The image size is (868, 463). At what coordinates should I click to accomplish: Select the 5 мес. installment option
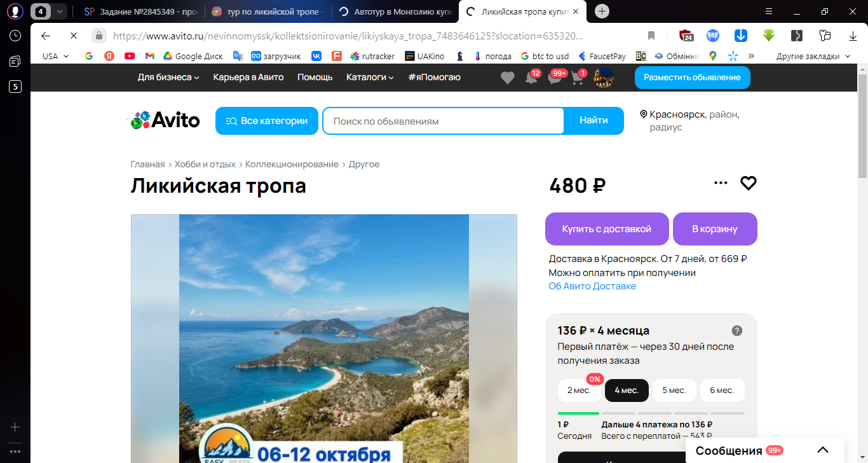click(674, 390)
